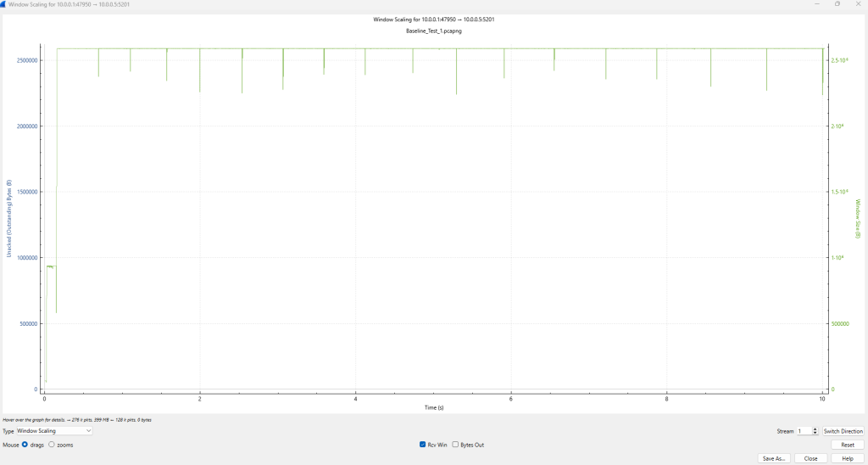Open the graph Type dropdown
Image resolution: width=868 pixels, height=465 pixels.
click(54, 431)
